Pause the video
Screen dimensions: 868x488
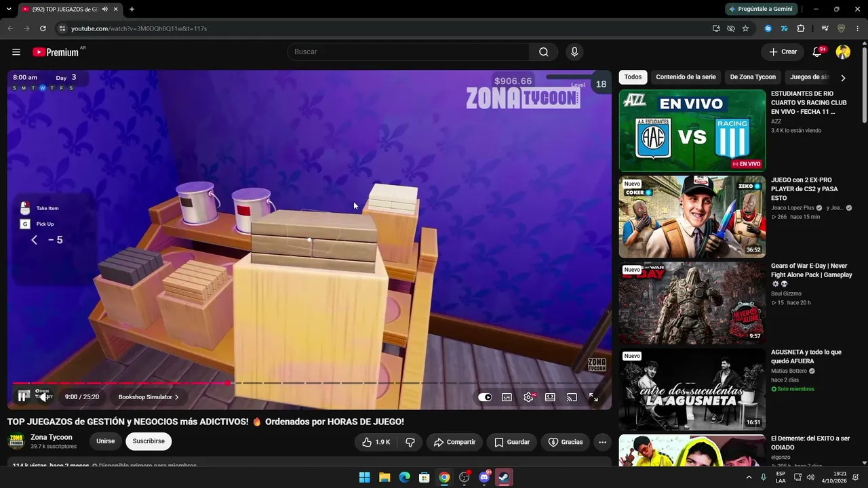(23, 396)
